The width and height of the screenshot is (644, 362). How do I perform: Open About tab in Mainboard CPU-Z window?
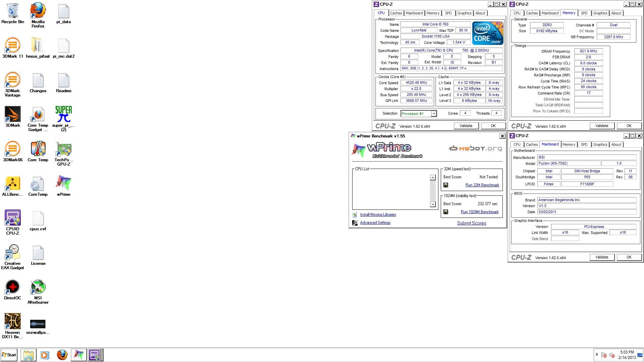click(x=616, y=144)
